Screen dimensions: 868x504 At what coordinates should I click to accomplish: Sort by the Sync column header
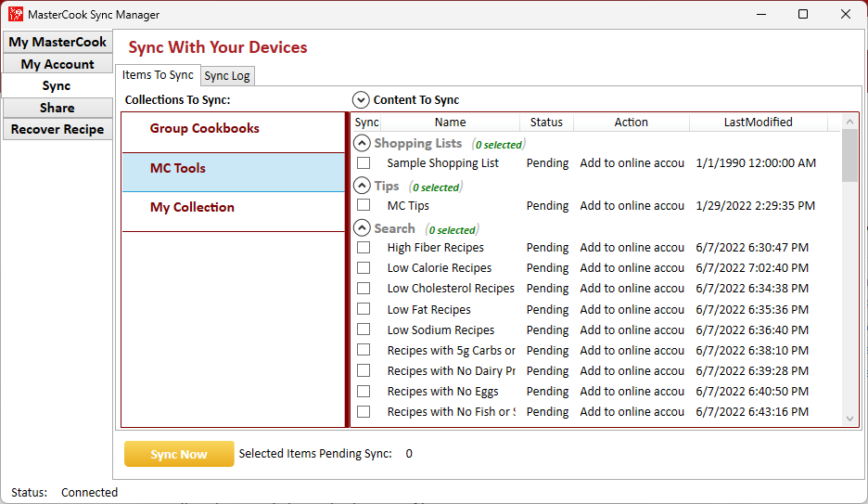(366, 123)
